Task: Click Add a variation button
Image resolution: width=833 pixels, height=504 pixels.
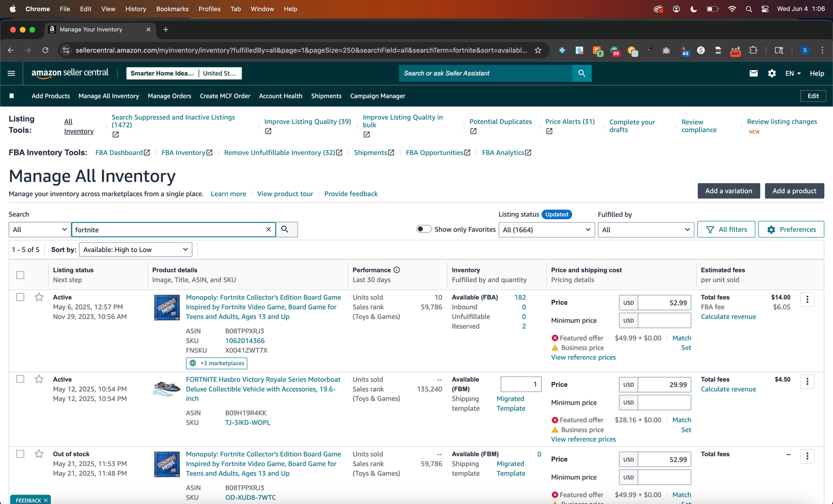Action: (x=728, y=191)
